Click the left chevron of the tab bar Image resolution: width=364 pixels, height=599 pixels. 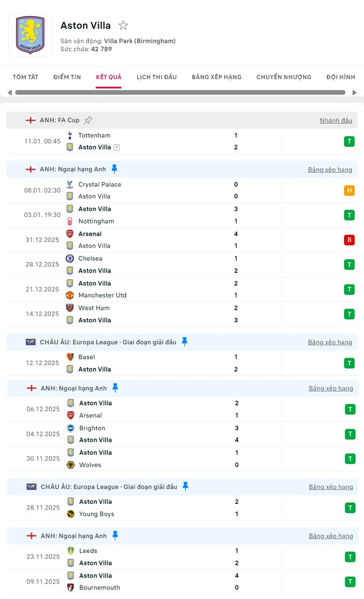coord(9,92)
